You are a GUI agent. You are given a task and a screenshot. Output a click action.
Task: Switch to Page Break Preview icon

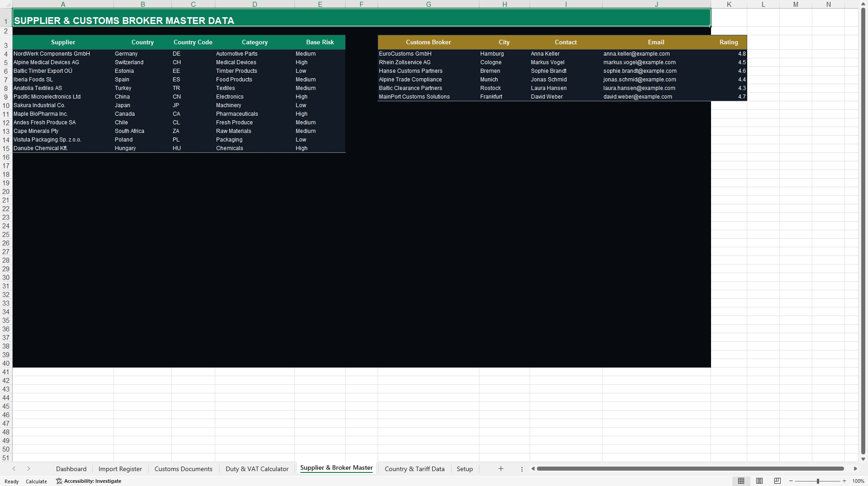[778, 481]
